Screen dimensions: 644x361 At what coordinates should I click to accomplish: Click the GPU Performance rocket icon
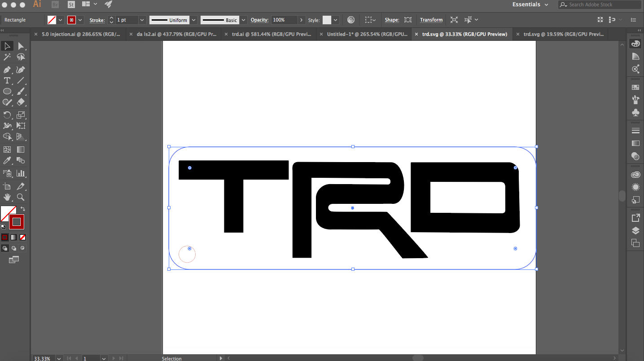point(108,4)
